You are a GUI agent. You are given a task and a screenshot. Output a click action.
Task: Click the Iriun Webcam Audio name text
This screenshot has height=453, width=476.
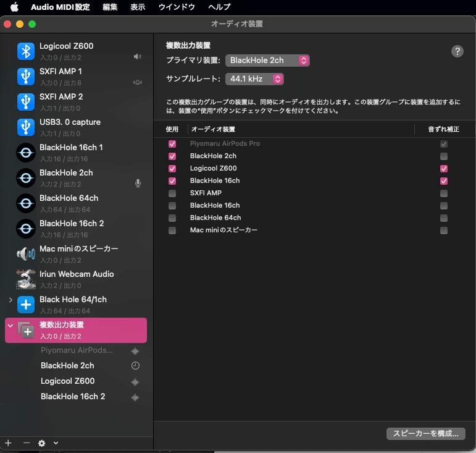pos(77,274)
